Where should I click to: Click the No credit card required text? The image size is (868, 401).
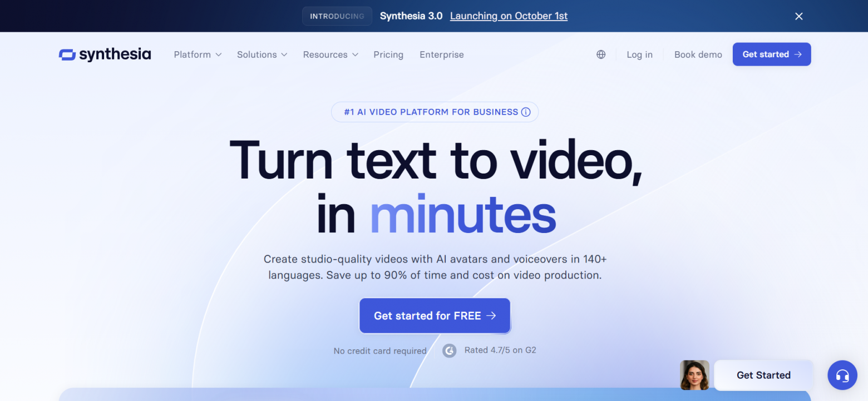[x=380, y=351]
